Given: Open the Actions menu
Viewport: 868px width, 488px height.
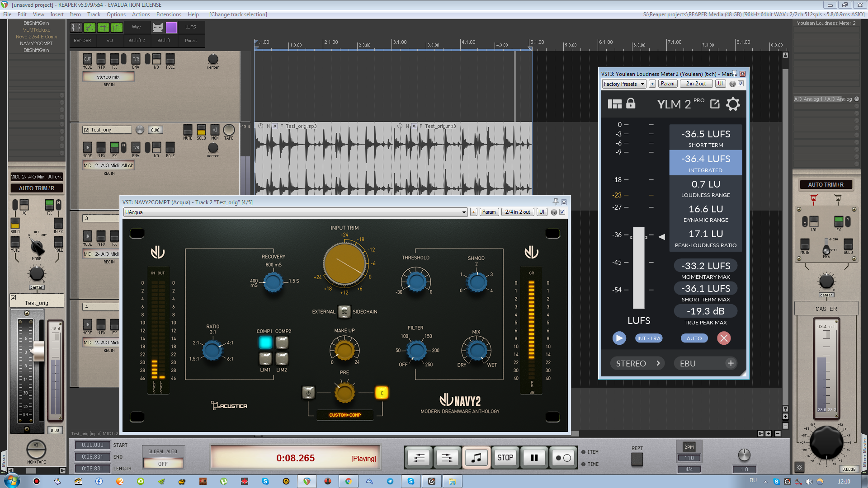Looking at the screenshot, I should pyautogui.click(x=141, y=14).
